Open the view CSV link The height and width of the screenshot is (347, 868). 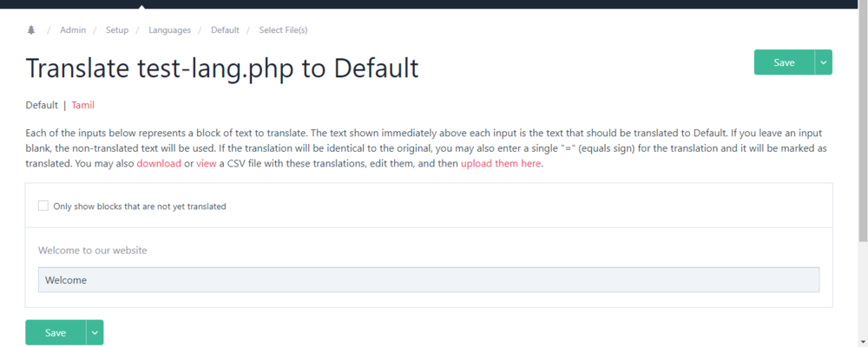207,164
